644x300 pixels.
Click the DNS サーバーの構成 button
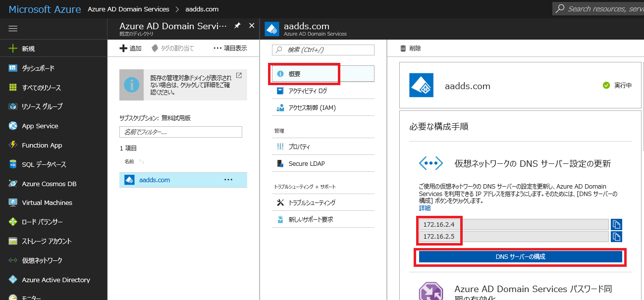tap(520, 256)
